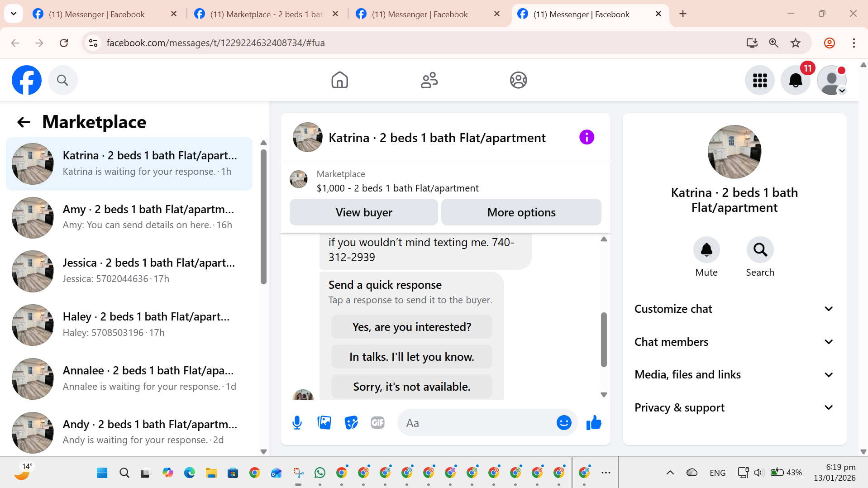
Task: Show hidden system tray icons
Action: pyautogui.click(x=670, y=473)
